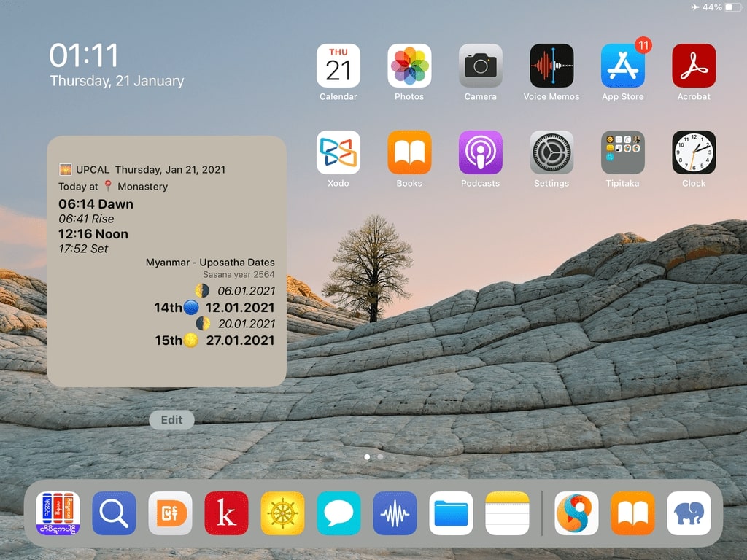Tap the yellow full moon icon beside 15th
The width and height of the screenshot is (747, 560).
point(191,341)
